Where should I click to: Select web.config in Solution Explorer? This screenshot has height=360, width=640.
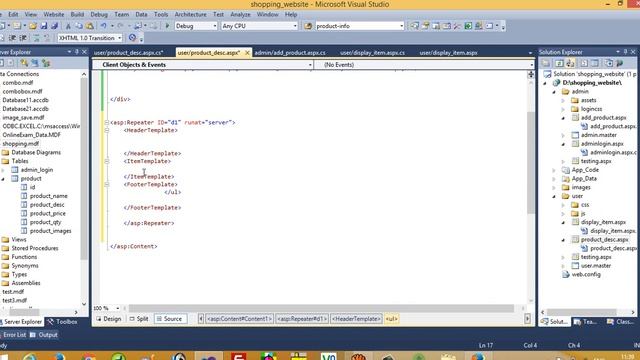click(x=586, y=275)
